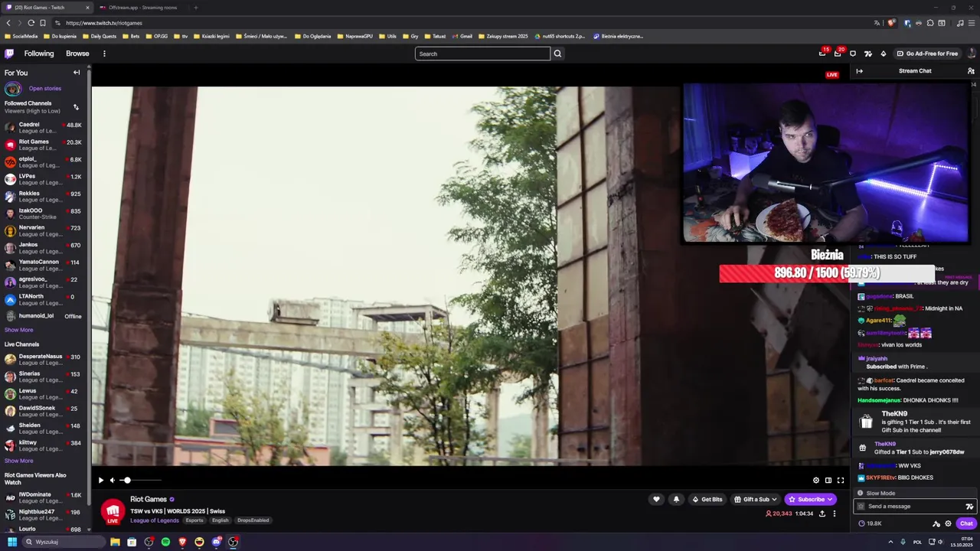980x551 pixels.
Task: Open chat moderation sword icon
Action: click(936, 523)
